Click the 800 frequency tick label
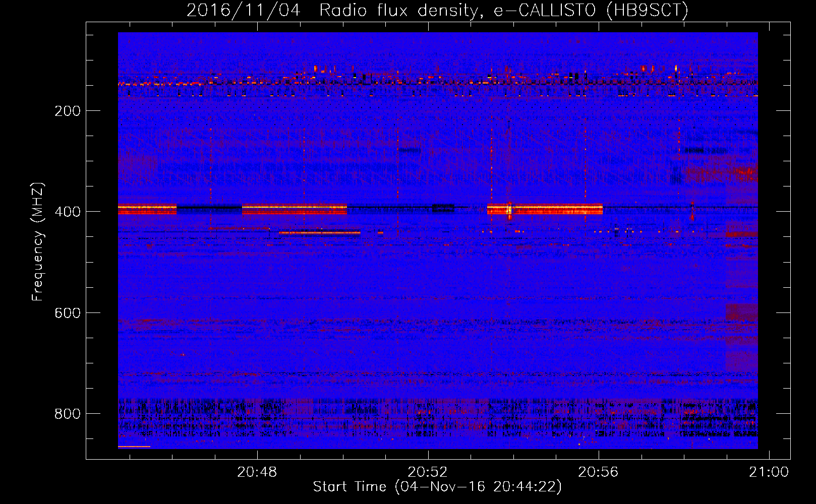816x504 pixels. 68,414
